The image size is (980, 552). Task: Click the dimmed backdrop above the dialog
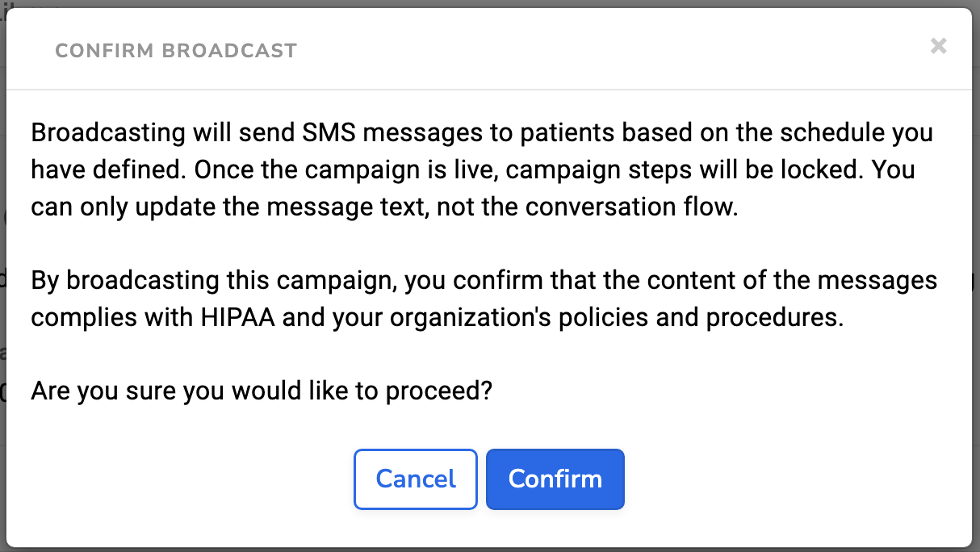click(484, 3)
